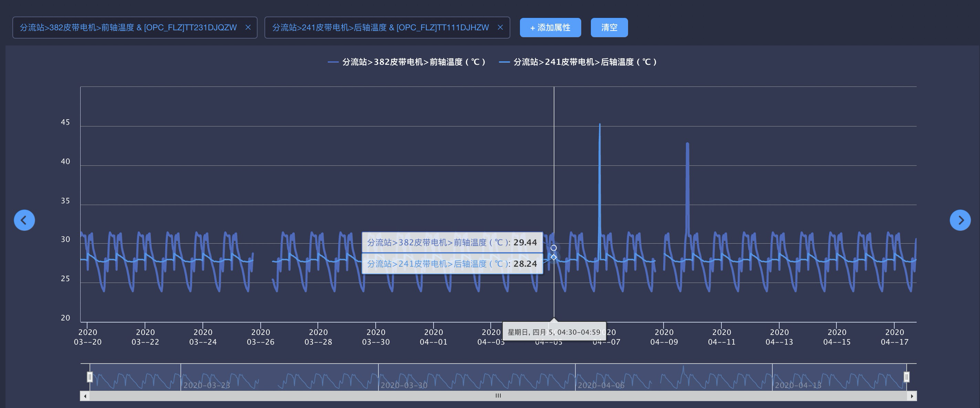Click scrollbar right arrow button
The width and height of the screenshot is (980, 408).
click(x=911, y=396)
